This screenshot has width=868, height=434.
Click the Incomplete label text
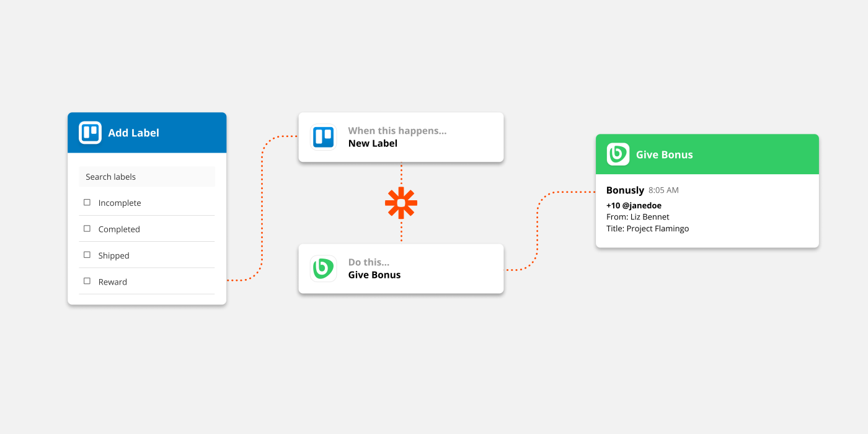[120, 203]
